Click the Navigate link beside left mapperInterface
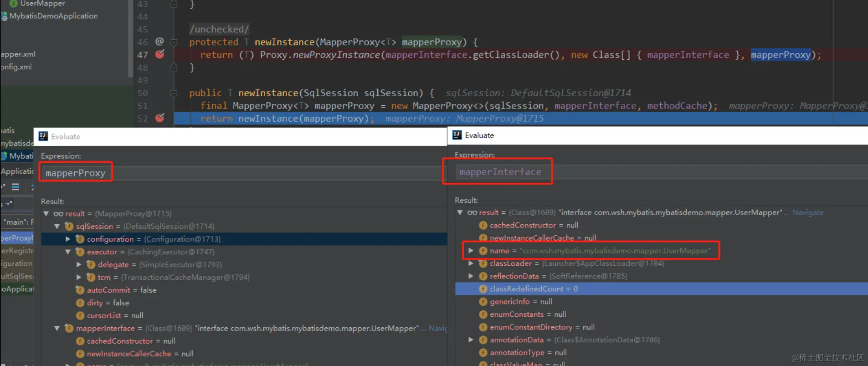The height and width of the screenshot is (366, 868). [x=438, y=328]
